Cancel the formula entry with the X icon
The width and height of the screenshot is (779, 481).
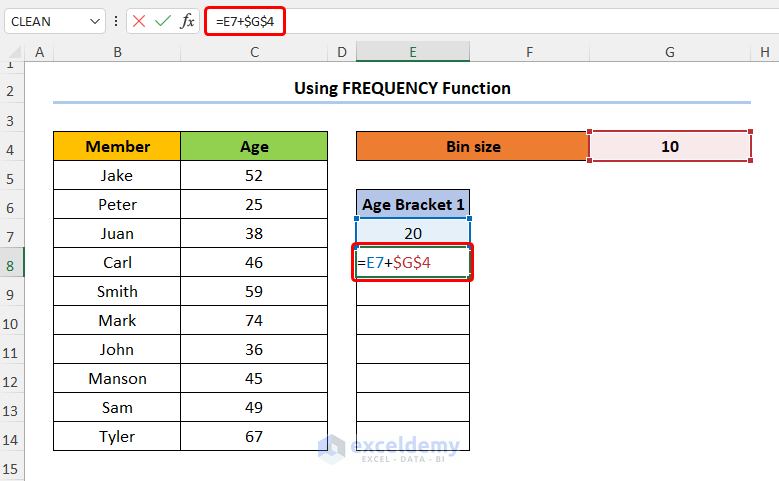tap(139, 21)
